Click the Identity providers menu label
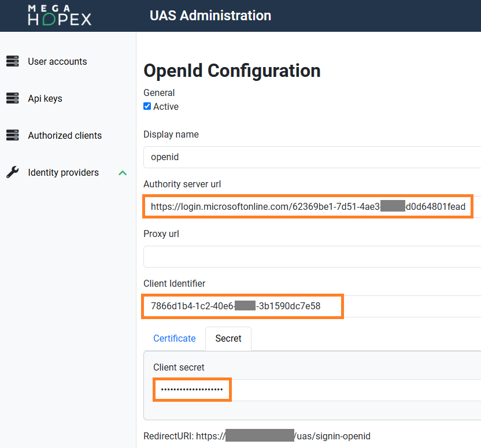This screenshot has width=481, height=448. pos(63,172)
